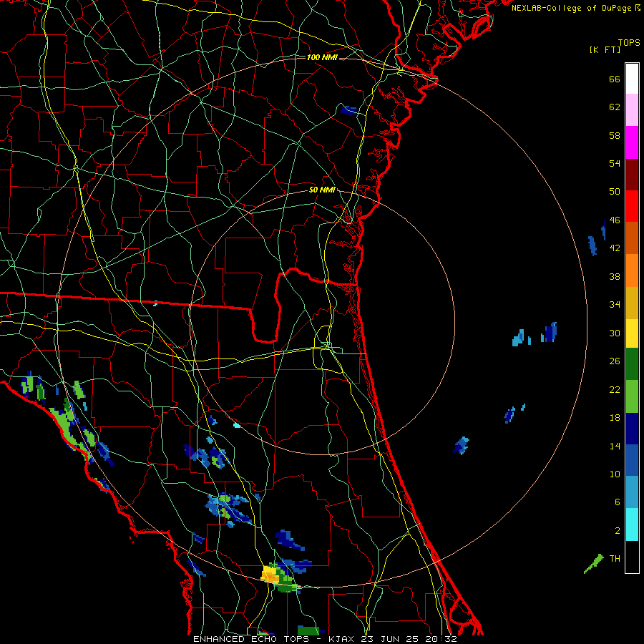Click the KJAX radar site identifier

coord(343,639)
